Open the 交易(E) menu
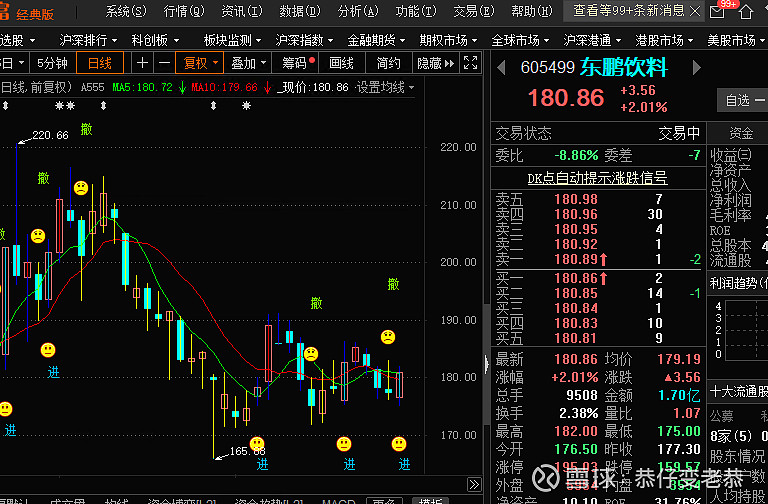The height and width of the screenshot is (504, 768). (474, 11)
